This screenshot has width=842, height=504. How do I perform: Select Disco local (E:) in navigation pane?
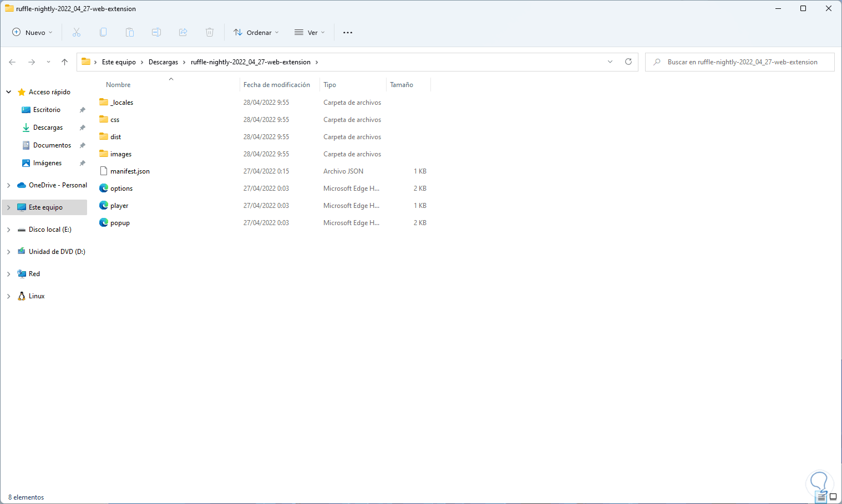(x=50, y=230)
